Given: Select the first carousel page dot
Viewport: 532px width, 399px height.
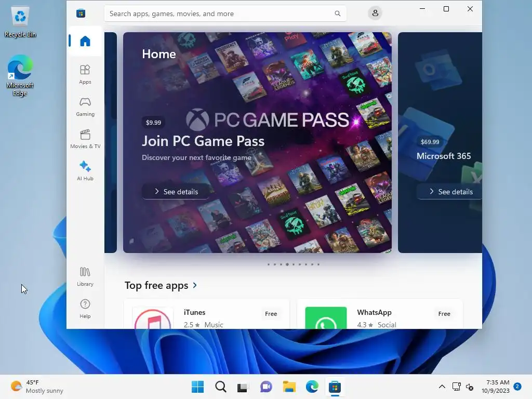Looking at the screenshot, I should tap(269, 264).
